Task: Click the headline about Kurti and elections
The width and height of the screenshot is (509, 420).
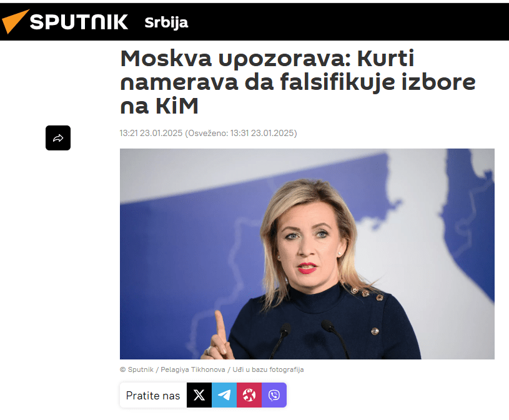Action: (298, 82)
